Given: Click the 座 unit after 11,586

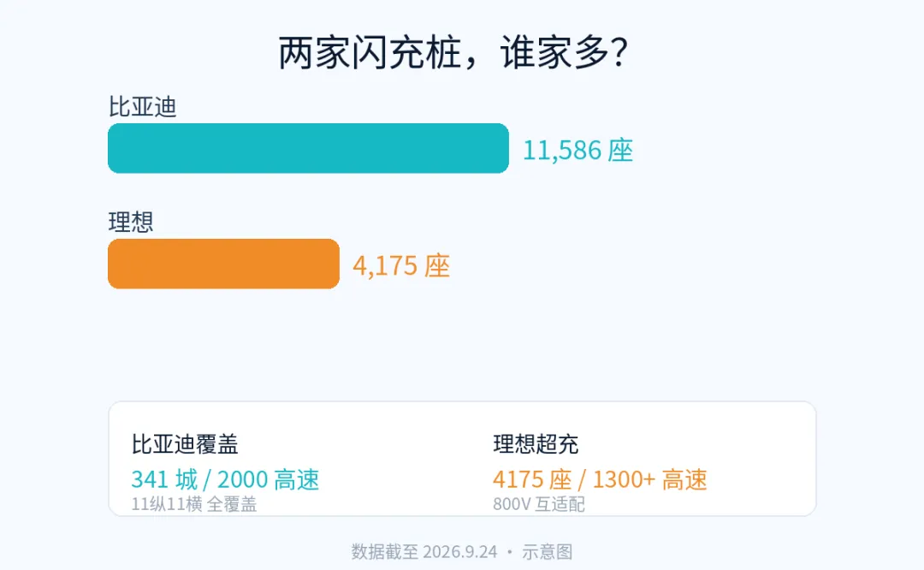Looking at the screenshot, I should [x=620, y=151].
